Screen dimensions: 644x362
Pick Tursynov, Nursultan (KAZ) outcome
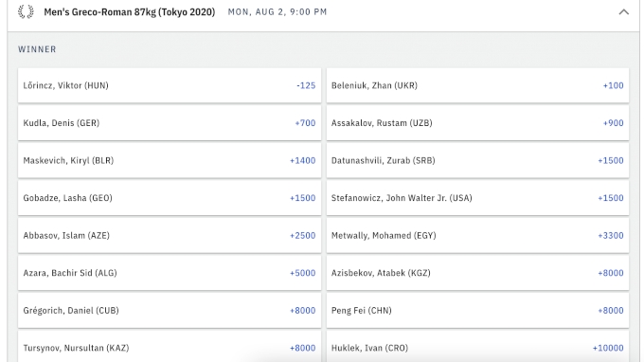[x=170, y=348]
